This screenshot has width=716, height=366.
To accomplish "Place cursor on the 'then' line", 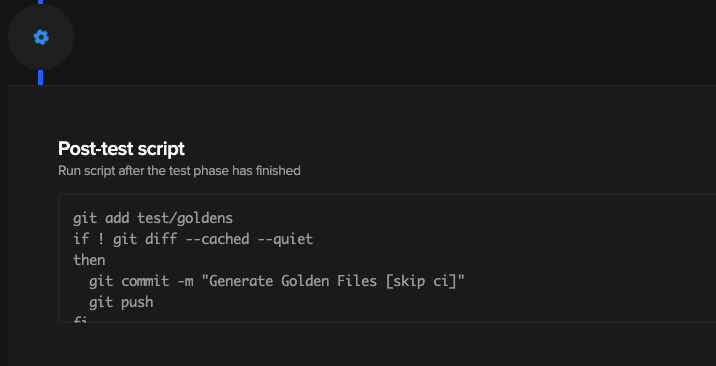I will click(x=89, y=260).
